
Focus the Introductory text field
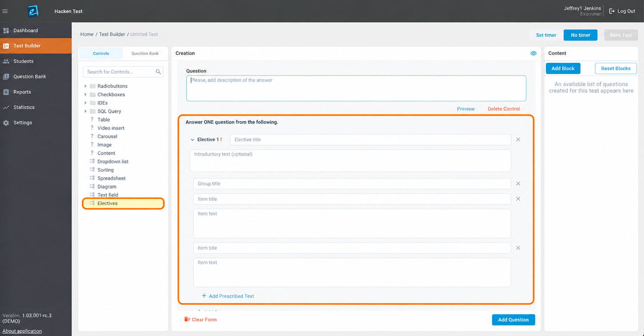tap(350, 160)
